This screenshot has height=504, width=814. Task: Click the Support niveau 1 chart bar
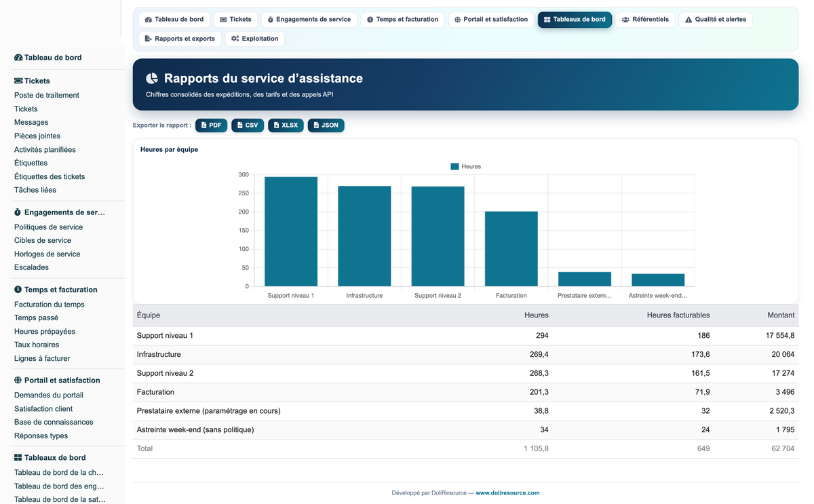pos(291,231)
